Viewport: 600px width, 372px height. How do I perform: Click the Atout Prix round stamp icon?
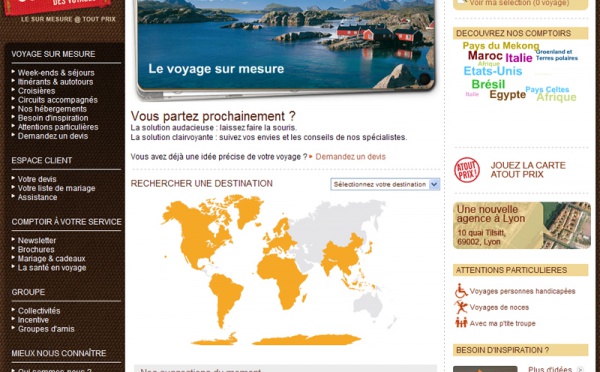(467, 170)
